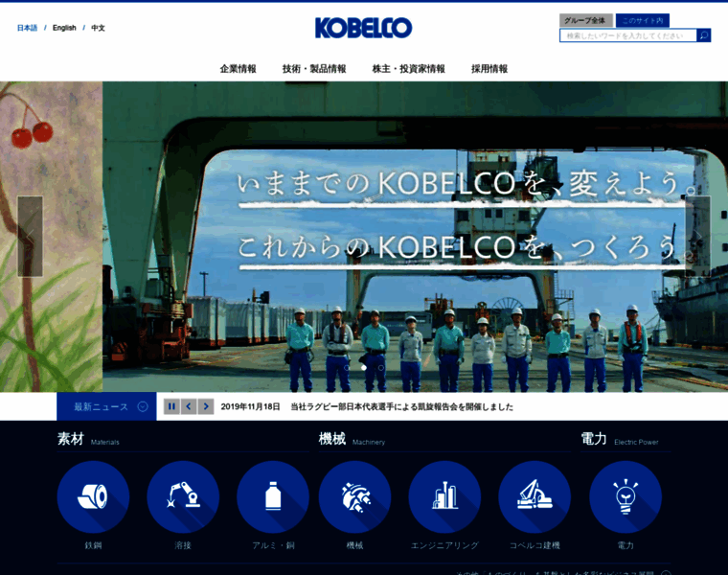
Task: Select the このサイト内 search scope tab
Action: click(643, 20)
